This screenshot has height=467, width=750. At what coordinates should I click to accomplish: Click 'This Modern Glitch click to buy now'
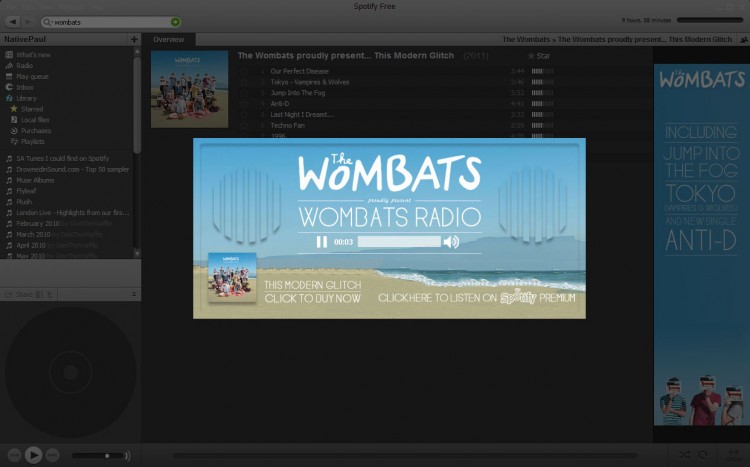pos(312,292)
